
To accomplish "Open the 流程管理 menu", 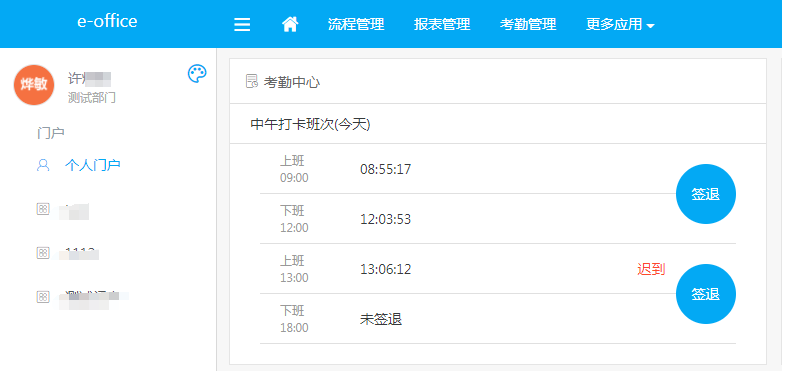I will 356,24.
